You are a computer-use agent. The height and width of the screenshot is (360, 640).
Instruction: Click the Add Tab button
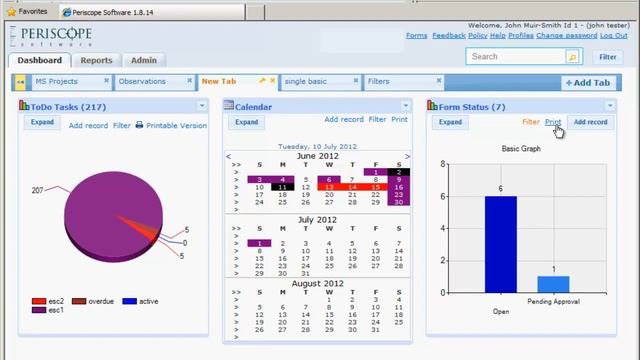[588, 83]
